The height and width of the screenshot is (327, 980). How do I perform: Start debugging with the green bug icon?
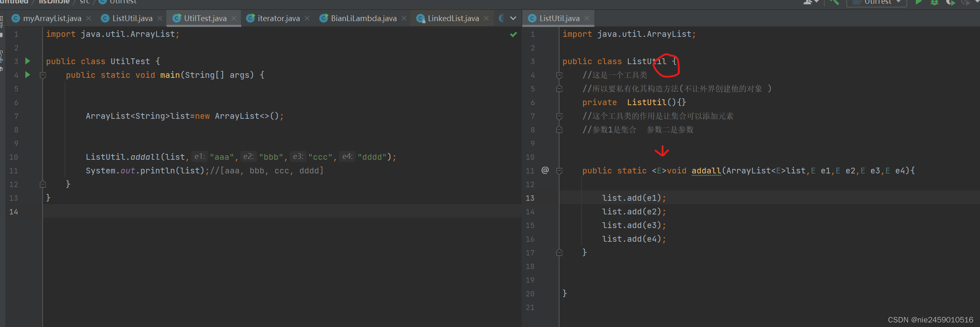click(934, 2)
